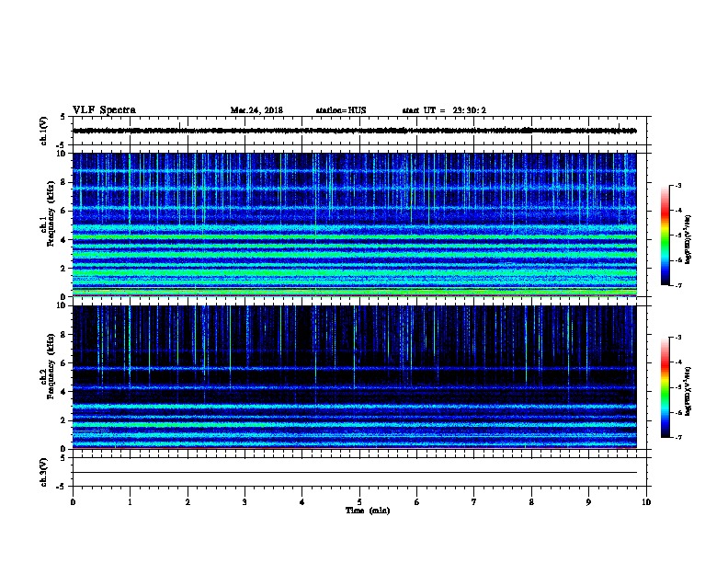Click tick label "5" on the time axis
This screenshot has width=728, height=563.
(359, 501)
